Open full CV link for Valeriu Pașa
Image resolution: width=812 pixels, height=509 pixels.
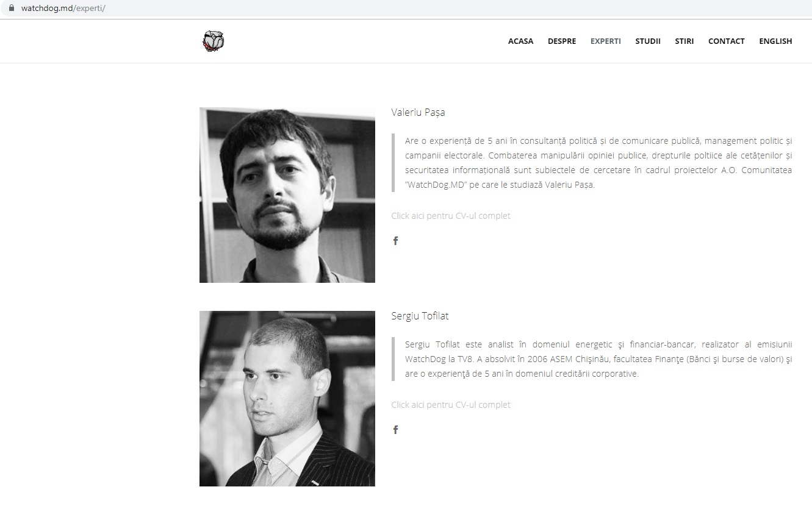pyautogui.click(x=451, y=216)
